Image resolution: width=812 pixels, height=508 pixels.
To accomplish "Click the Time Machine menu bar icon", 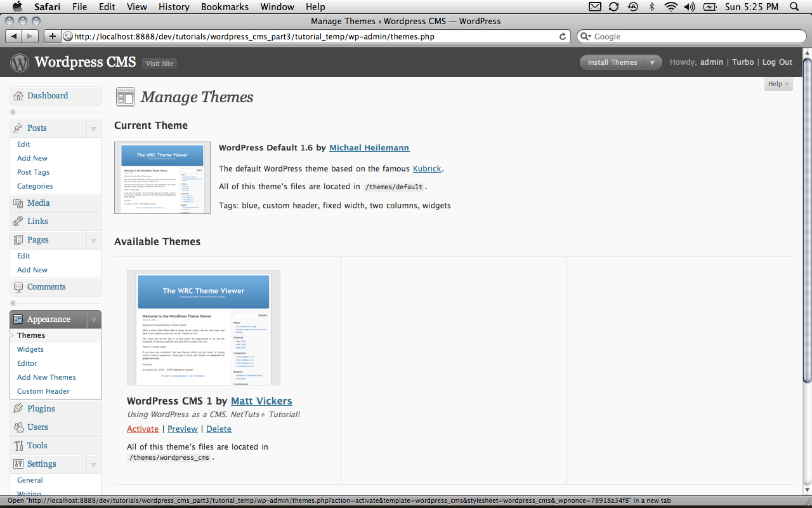I will click(632, 7).
